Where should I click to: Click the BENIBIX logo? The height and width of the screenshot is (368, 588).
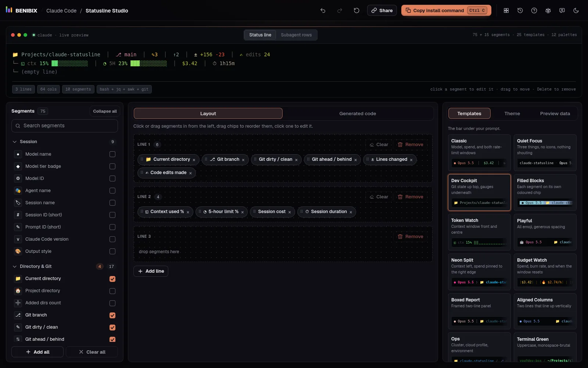[x=22, y=10]
